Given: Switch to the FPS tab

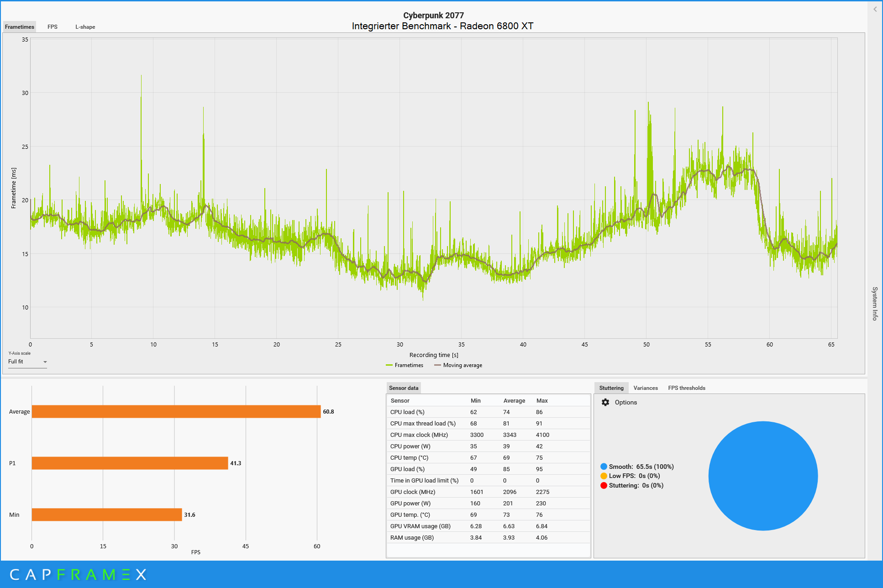Looking at the screenshot, I should [53, 27].
